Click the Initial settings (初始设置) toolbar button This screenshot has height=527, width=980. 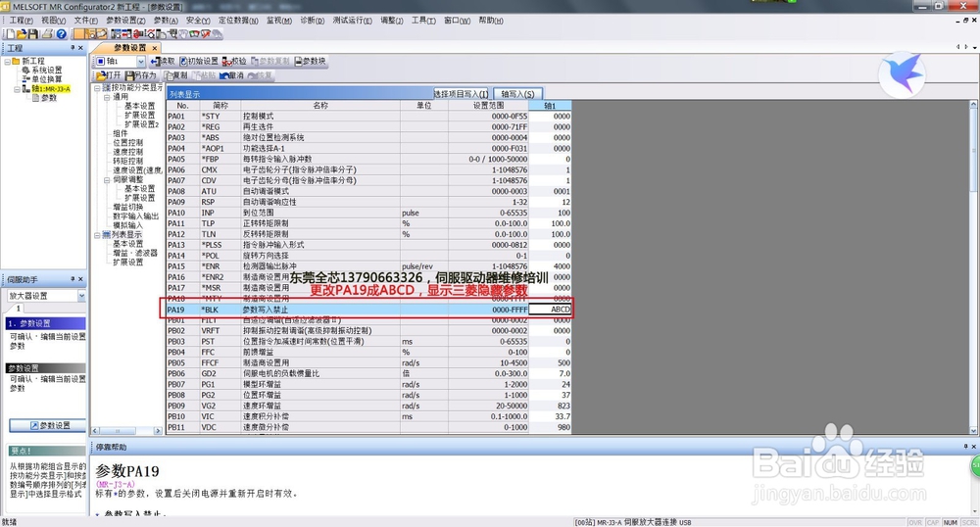coord(199,61)
